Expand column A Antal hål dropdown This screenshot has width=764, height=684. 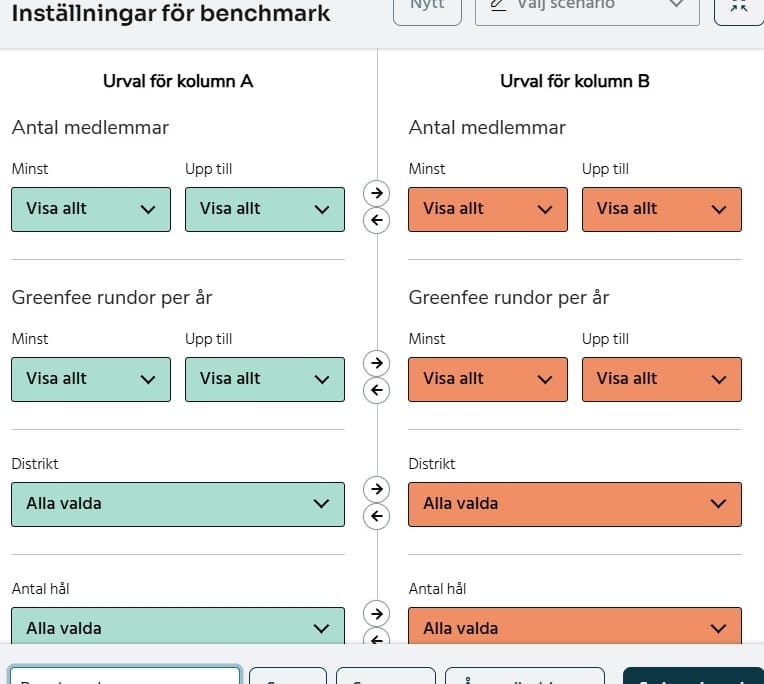(x=177, y=628)
